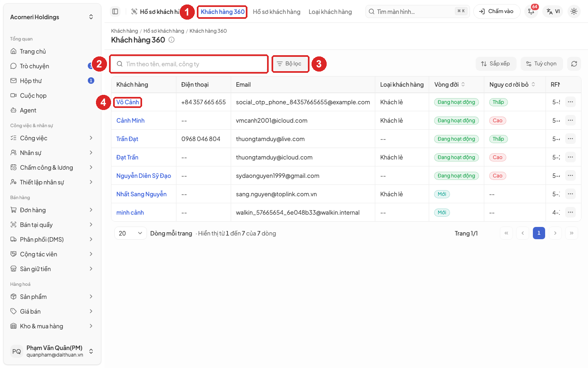Viewport: 588px width, 368px height.
Task: Open notifications bell with 64 badge
Action: point(531,11)
